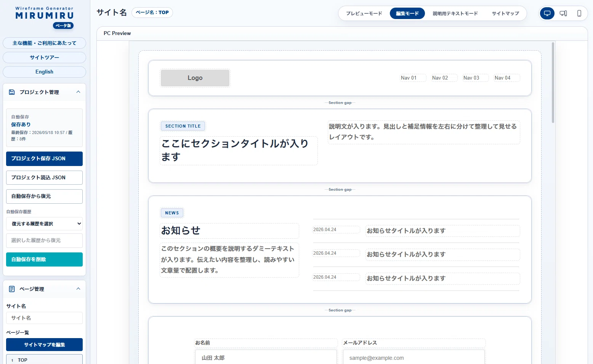593x364 pixels.
Task: Click the ページ管理 panel document icon
Action: pos(12,289)
